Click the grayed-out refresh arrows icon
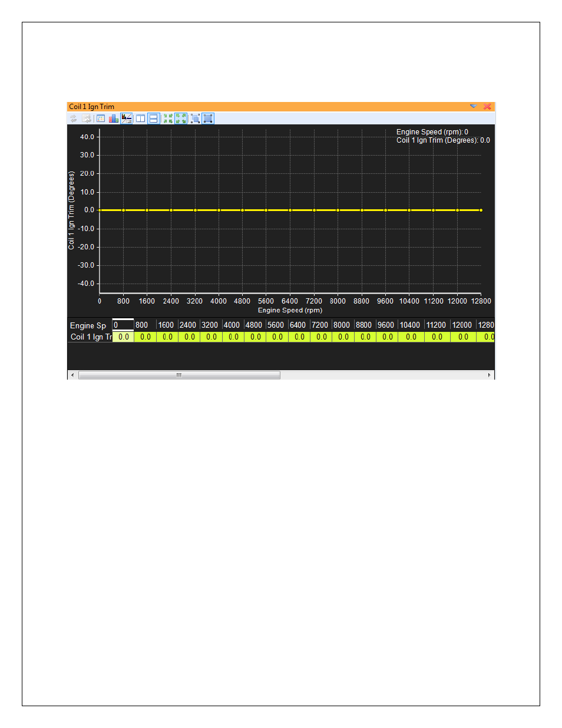562x728 pixels. coord(74,118)
